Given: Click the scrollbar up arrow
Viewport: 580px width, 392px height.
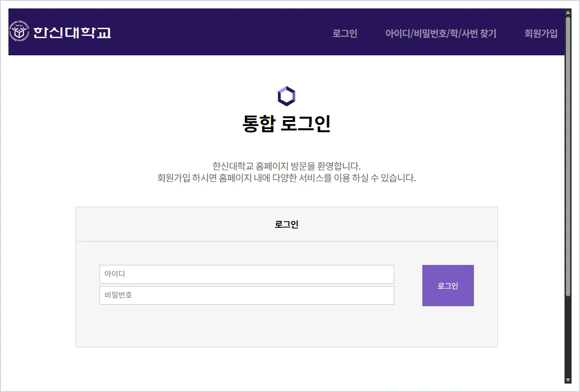Looking at the screenshot, I should [x=568, y=13].
